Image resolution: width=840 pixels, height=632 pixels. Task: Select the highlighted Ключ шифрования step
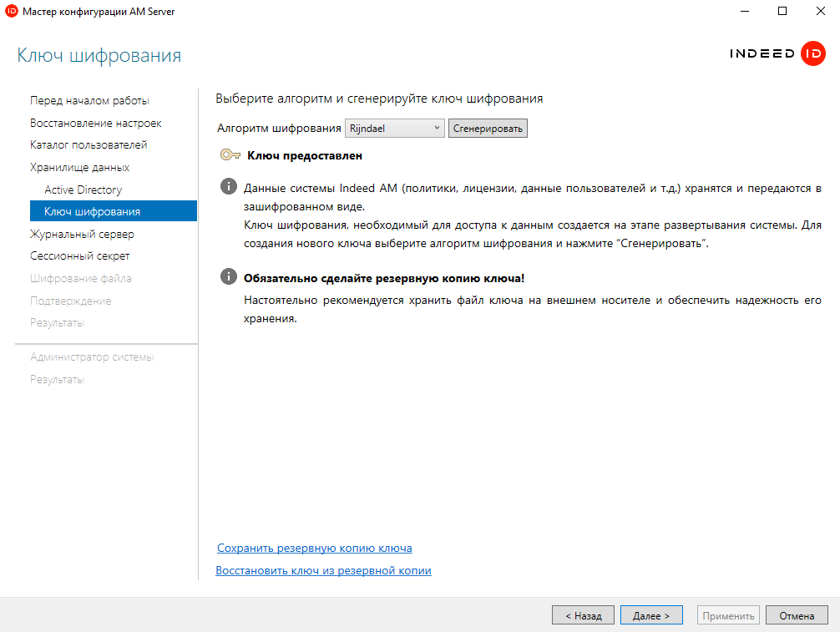[92, 212]
